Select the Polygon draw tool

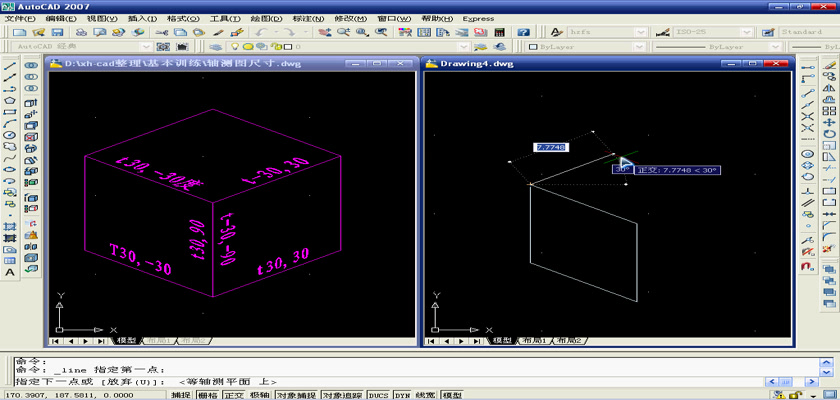coord(10,100)
